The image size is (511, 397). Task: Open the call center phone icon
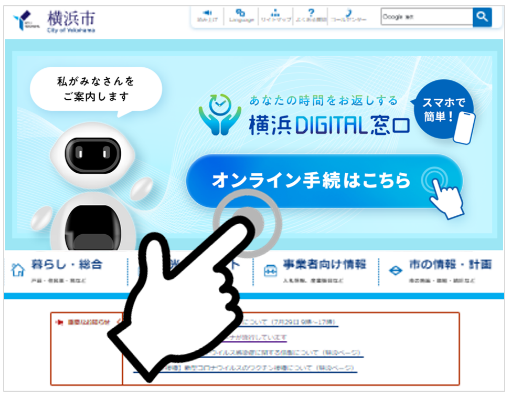(348, 13)
